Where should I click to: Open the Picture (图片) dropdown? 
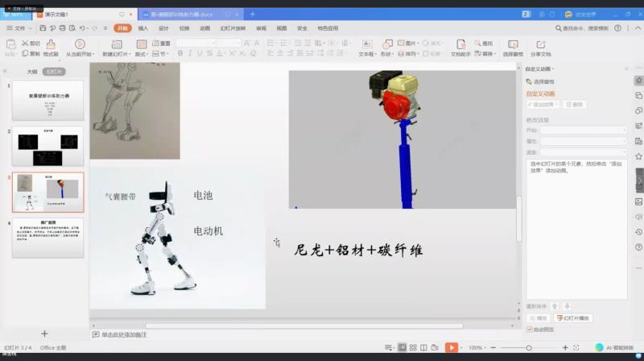[409, 44]
